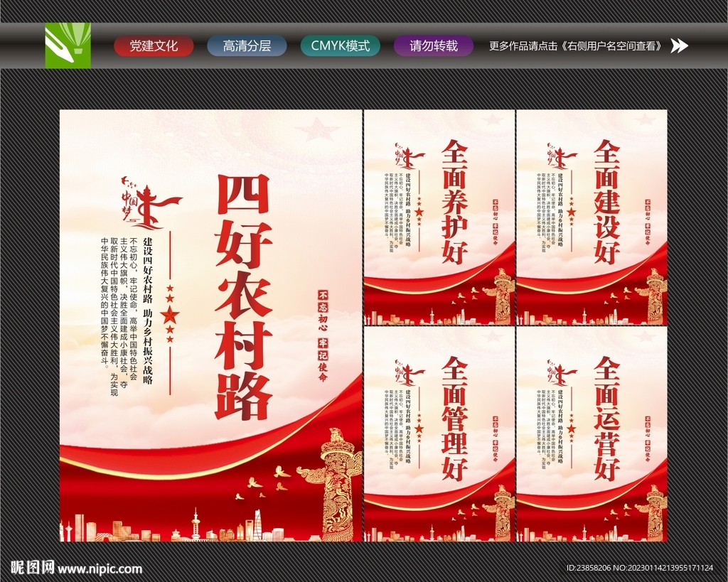Screen dimensions: 728x582
Task: Click the 中国梦 emblem on 全面运营好 poster
Action: (562, 373)
